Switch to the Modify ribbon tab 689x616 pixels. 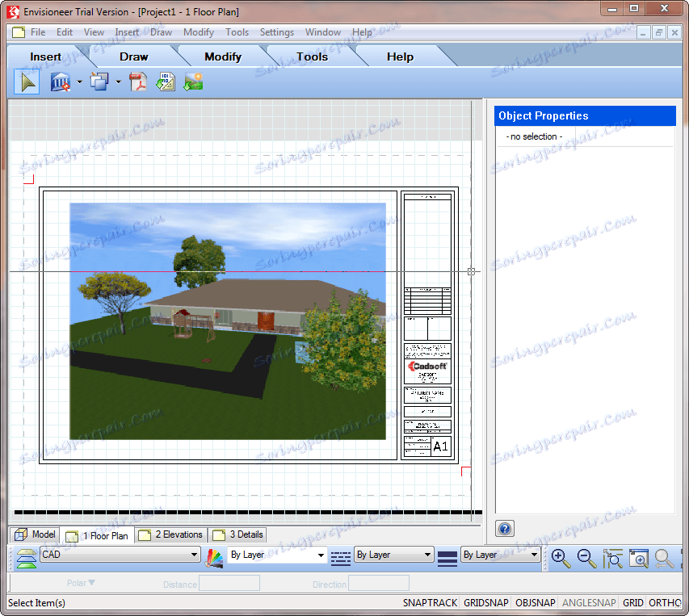tap(223, 57)
